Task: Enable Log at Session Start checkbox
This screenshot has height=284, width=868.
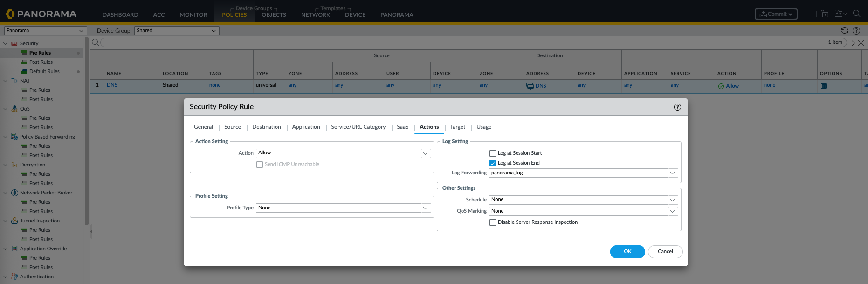Action: click(493, 153)
